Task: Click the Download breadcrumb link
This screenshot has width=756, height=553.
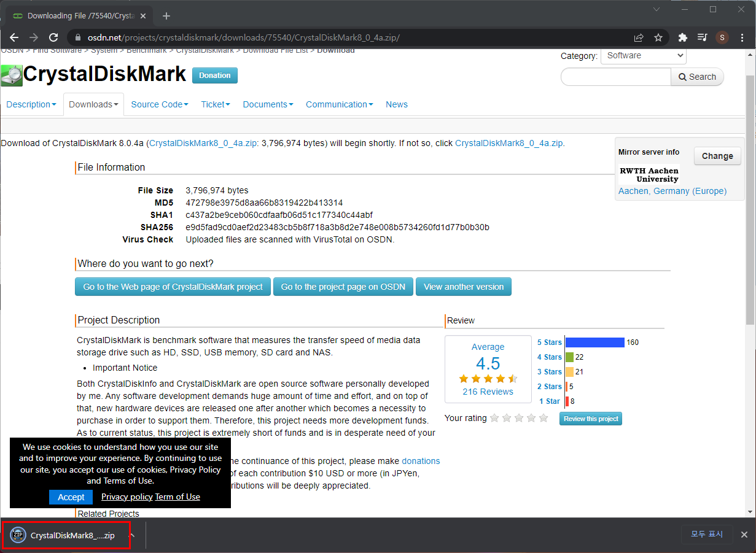Action: 336,50
